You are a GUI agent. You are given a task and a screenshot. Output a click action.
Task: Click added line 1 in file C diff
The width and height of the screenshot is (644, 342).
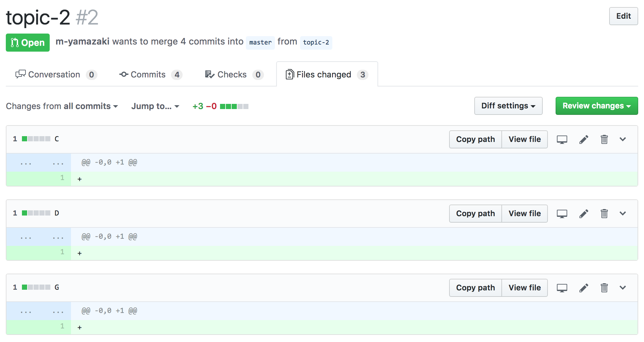coord(322,179)
